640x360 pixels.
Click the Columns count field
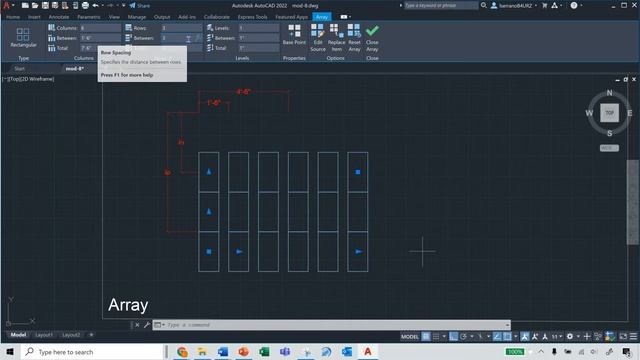tap(100, 28)
